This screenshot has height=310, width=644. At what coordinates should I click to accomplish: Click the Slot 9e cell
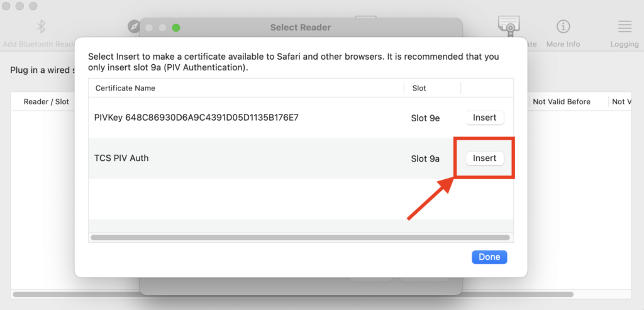(425, 118)
